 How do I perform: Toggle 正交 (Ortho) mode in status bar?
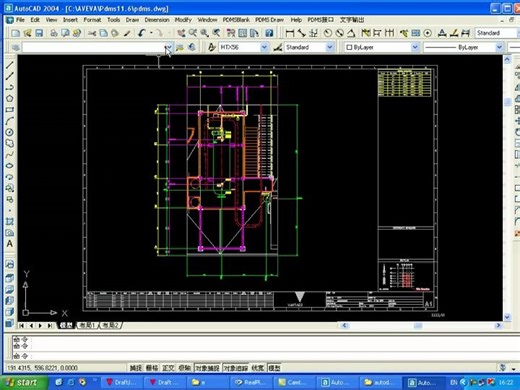click(x=168, y=368)
